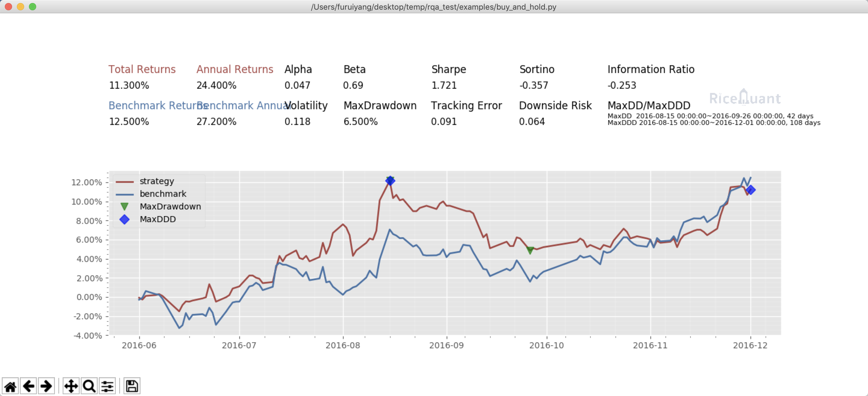
Task: Click the red strategy line legend swatch
Action: click(124, 181)
